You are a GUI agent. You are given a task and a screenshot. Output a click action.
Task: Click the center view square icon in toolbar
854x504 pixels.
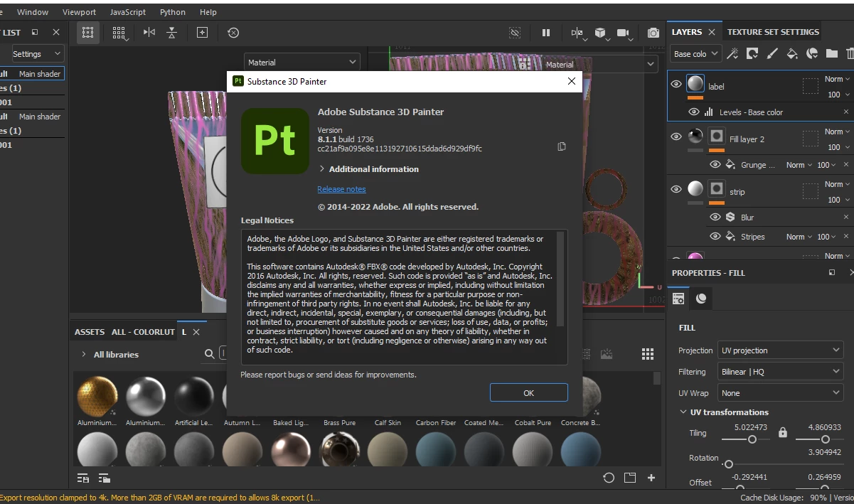[202, 33]
